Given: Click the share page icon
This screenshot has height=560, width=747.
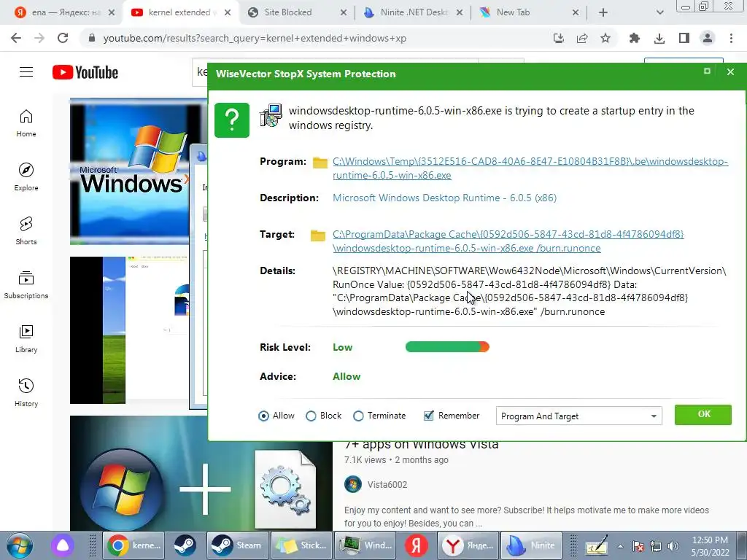Looking at the screenshot, I should (582, 38).
